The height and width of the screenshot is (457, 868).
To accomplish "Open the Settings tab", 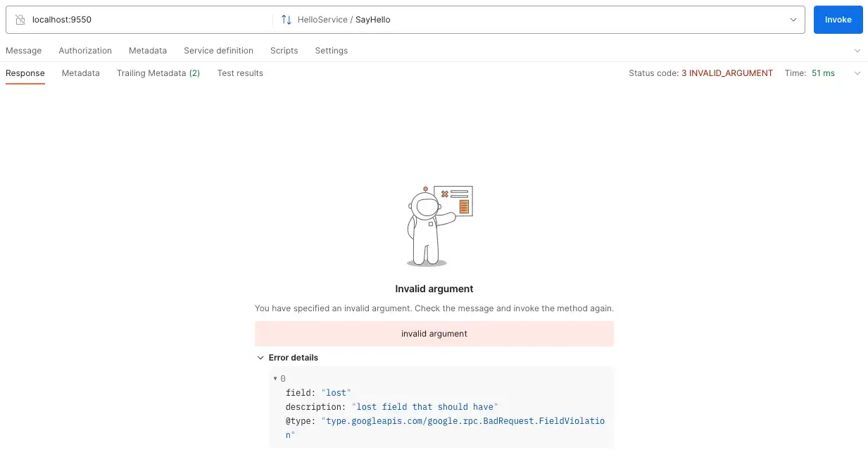I will click(x=331, y=51).
